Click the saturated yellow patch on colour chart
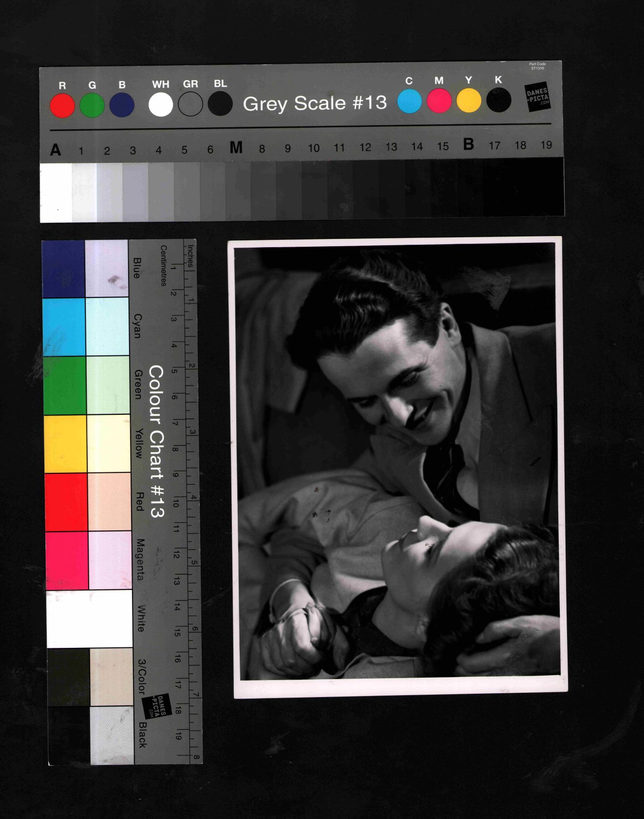The width and height of the screenshot is (644, 819). click(65, 444)
